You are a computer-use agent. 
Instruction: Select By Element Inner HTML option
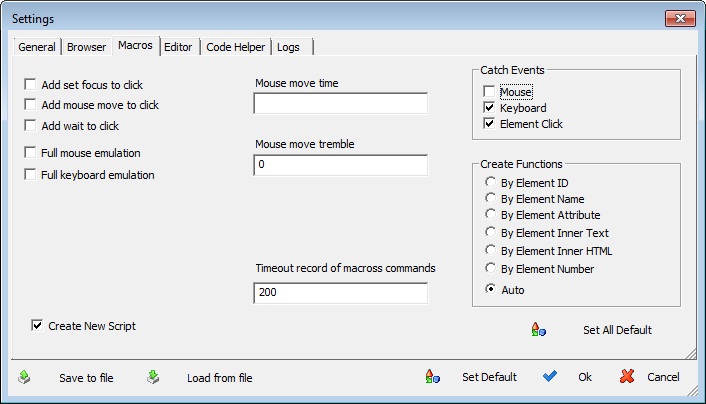[490, 250]
